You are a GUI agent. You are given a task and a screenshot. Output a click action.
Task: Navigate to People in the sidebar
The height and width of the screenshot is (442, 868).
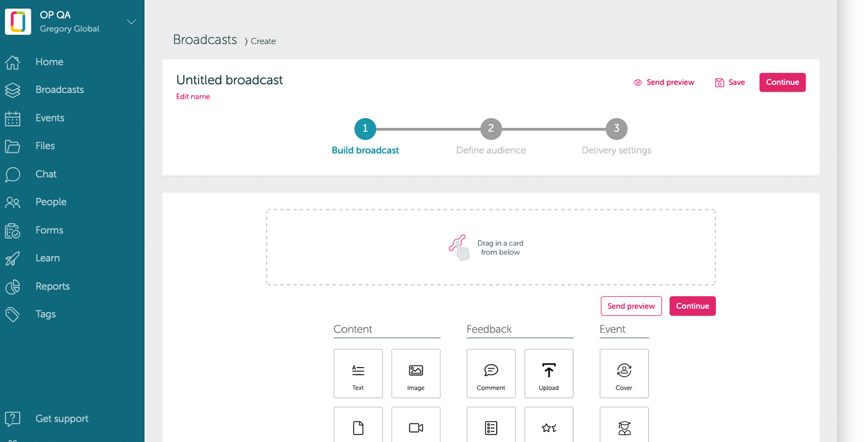pyautogui.click(x=51, y=202)
